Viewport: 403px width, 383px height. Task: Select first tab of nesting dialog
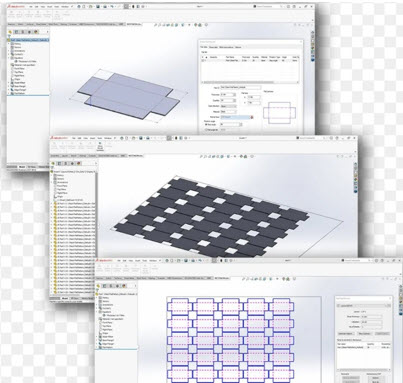[x=204, y=47]
